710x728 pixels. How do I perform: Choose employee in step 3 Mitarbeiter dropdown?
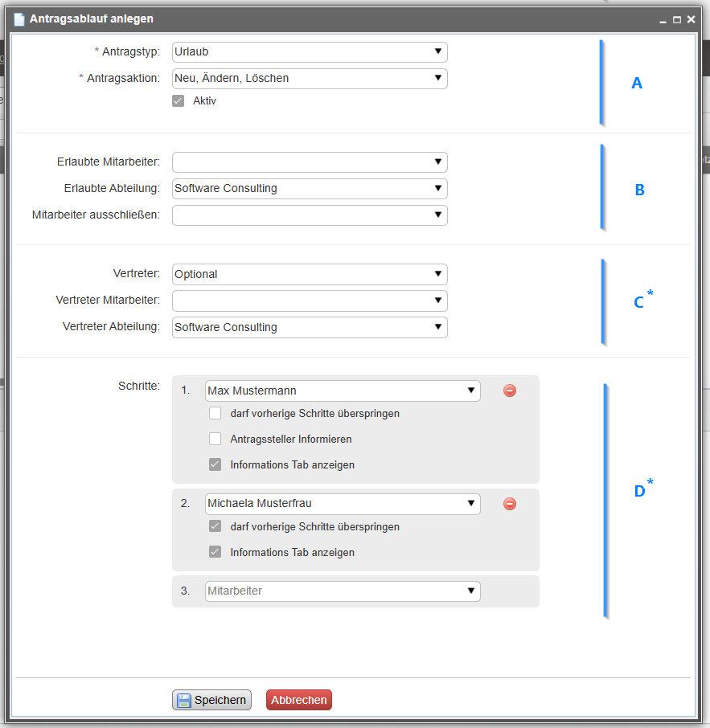(x=343, y=591)
